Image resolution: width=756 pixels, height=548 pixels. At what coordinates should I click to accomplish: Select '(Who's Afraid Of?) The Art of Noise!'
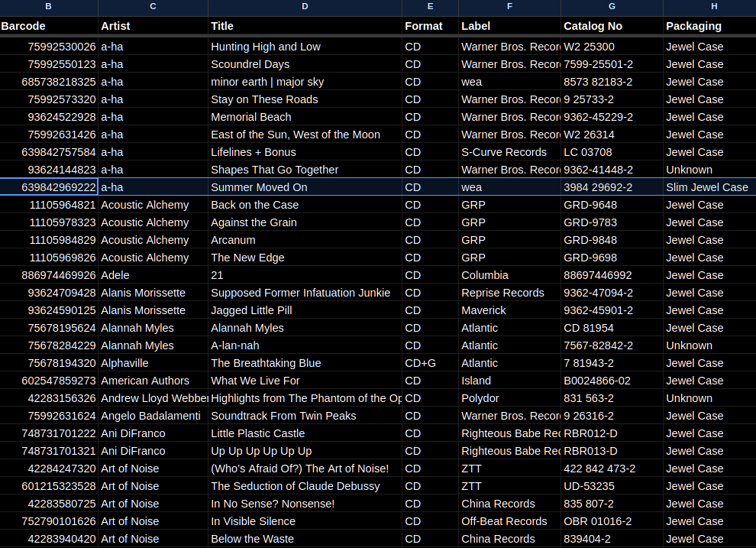coord(305,469)
